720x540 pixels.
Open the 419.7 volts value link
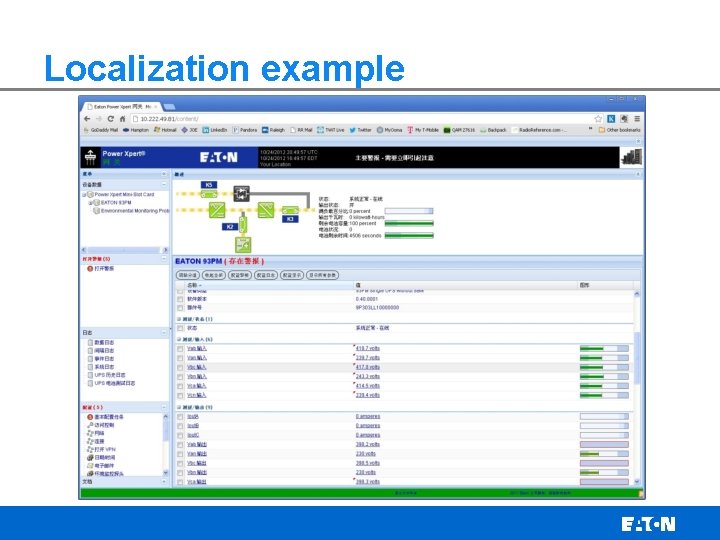click(367, 349)
